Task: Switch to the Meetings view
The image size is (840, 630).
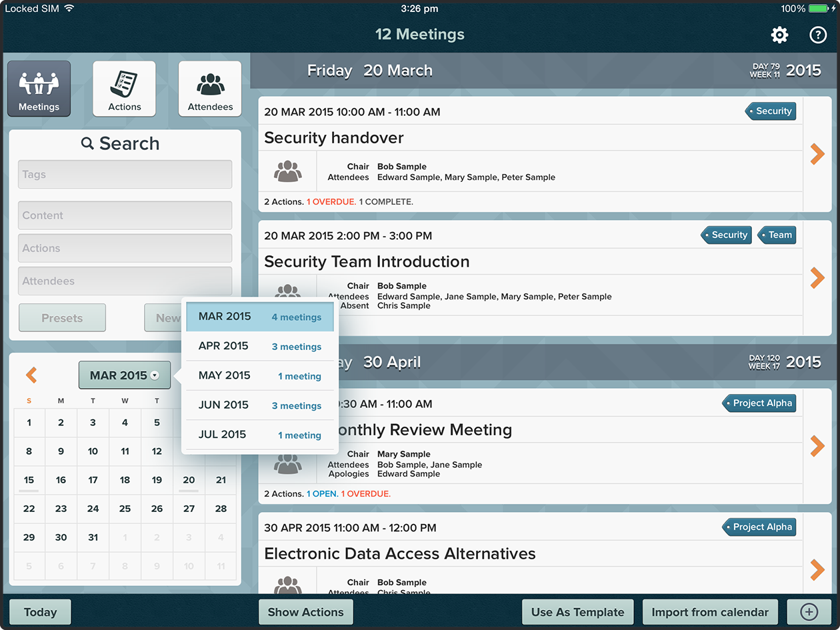Action: coord(39,89)
